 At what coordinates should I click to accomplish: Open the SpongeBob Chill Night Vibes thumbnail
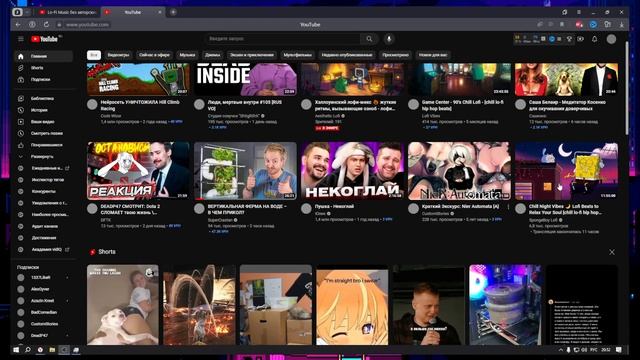click(x=567, y=171)
